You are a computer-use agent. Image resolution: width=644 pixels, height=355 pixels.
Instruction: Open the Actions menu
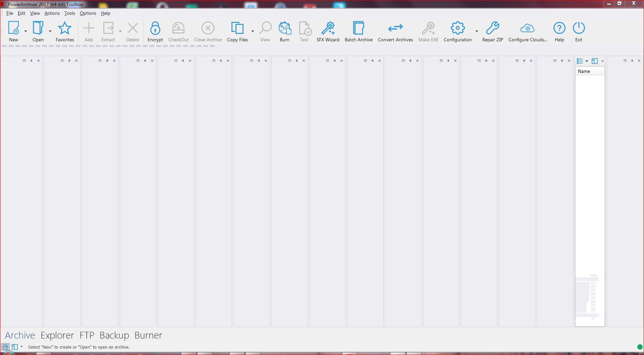[52, 13]
